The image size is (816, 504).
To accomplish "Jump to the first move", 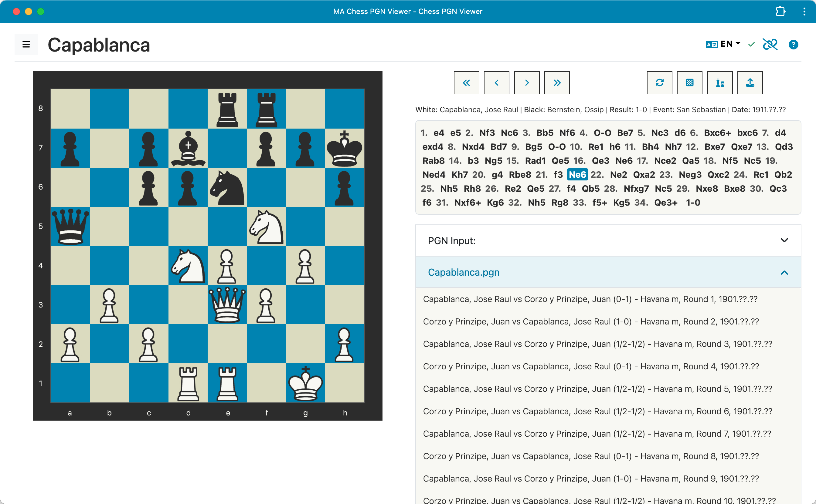I will pos(466,83).
